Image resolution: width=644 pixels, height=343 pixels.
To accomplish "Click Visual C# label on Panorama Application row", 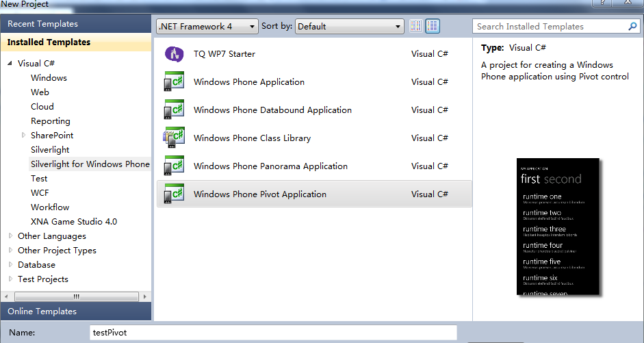I will tap(430, 166).
